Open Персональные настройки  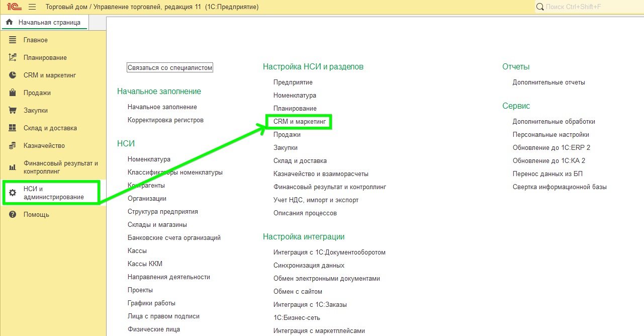pyautogui.click(x=551, y=135)
